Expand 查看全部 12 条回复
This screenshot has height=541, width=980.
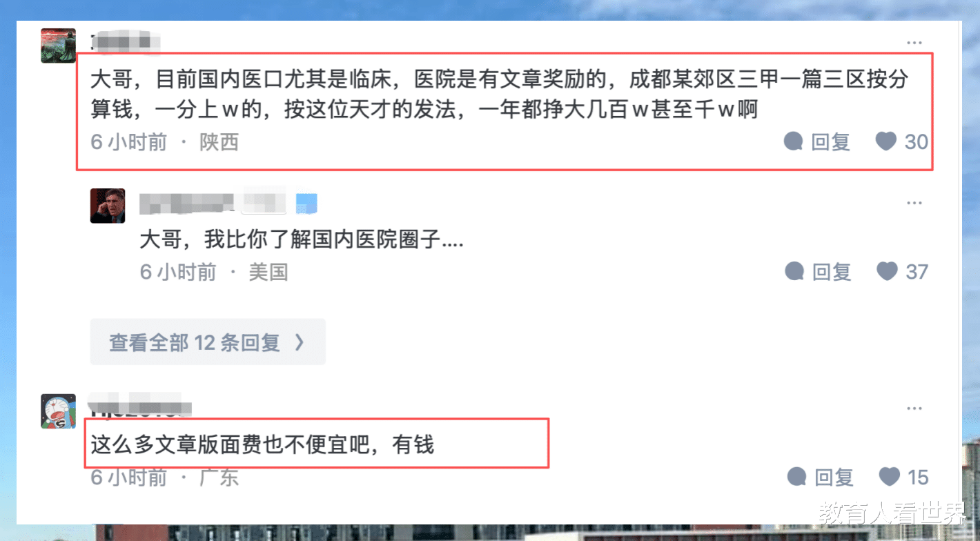click(x=207, y=342)
